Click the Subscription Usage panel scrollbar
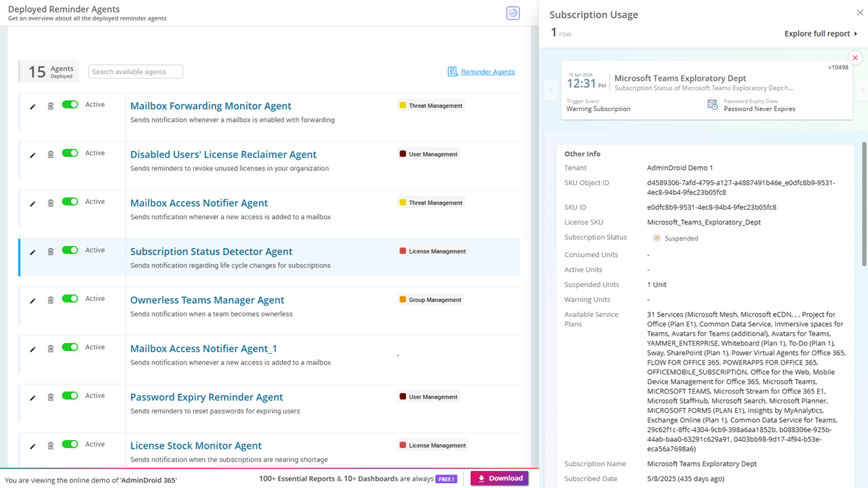This screenshot has height=488, width=868. pos(864,203)
